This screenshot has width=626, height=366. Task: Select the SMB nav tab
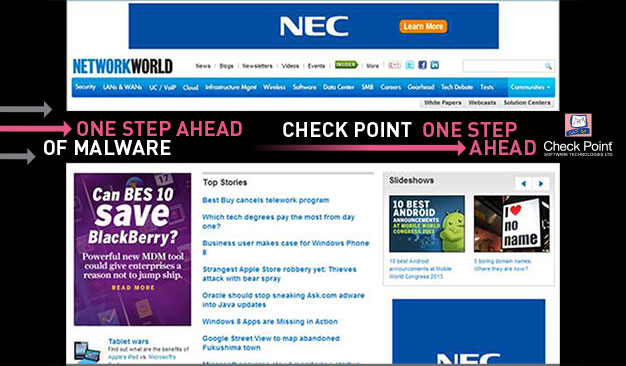tap(367, 87)
